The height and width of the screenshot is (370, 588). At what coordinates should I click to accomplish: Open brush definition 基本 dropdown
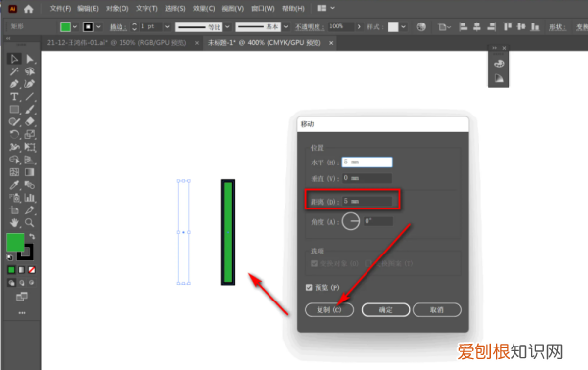pyautogui.click(x=286, y=27)
